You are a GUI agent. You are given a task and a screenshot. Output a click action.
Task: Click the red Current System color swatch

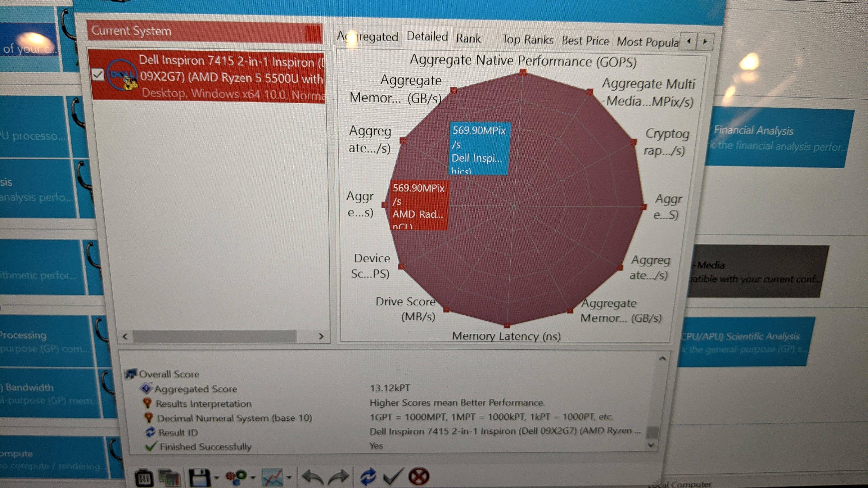[x=313, y=34]
